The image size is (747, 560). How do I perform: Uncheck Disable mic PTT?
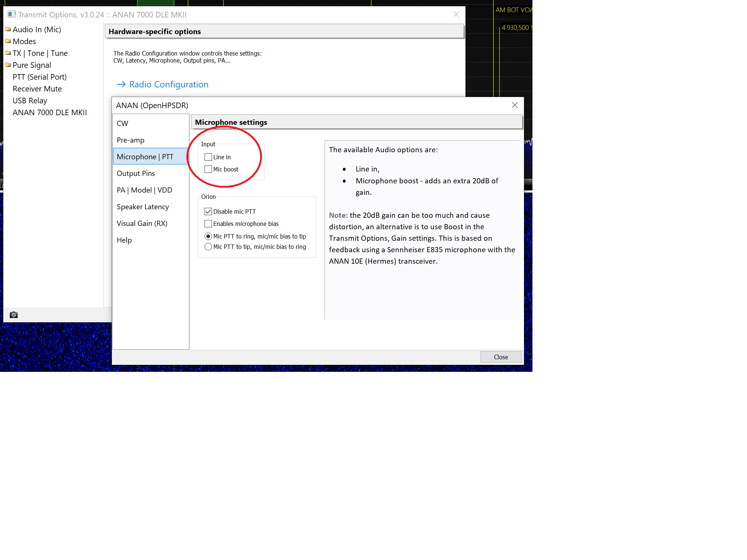pos(208,211)
